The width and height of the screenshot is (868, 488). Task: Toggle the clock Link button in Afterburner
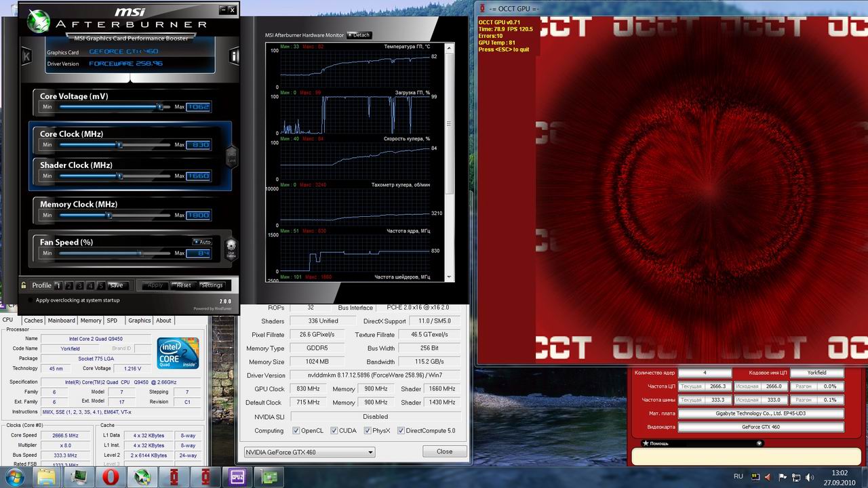pos(231,157)
